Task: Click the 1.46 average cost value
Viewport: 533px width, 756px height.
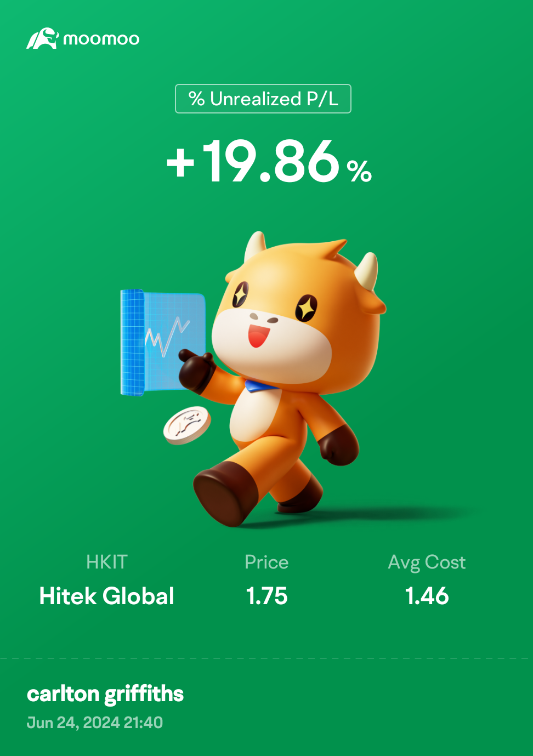Action: click(x=427, y=596)
